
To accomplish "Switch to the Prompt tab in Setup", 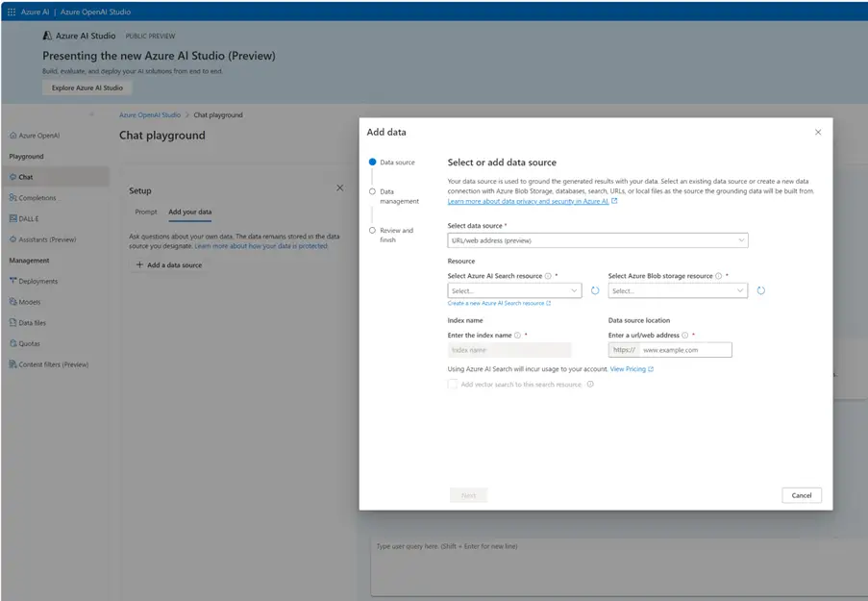I will [146, 213].
